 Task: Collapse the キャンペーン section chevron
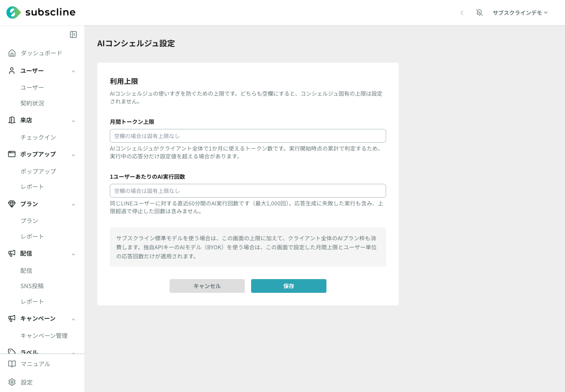73,319
